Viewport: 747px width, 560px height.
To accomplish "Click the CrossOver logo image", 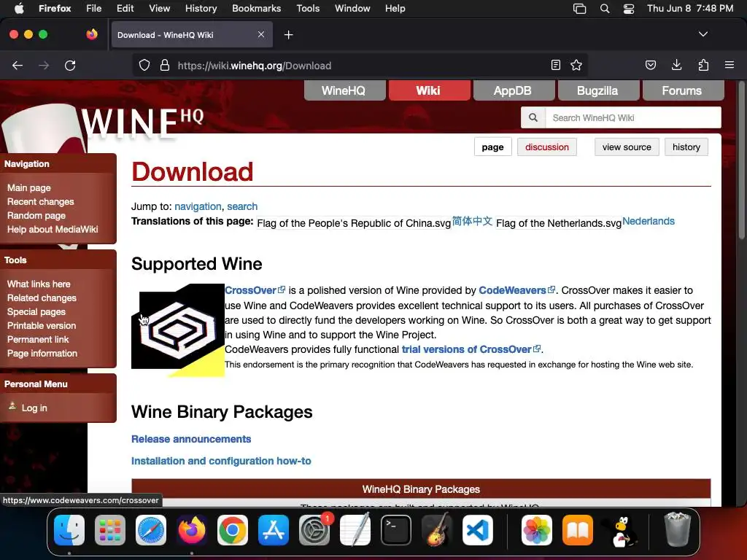I will [x=178, y=330].
